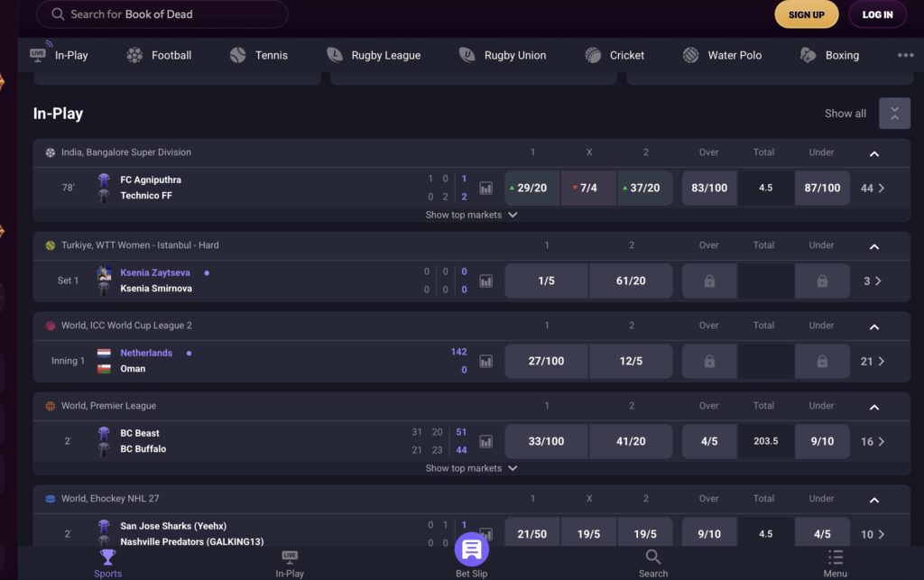Open In-Play icon in bottom bar
This screenshot has width=924, height=580.
pos(290,557)
